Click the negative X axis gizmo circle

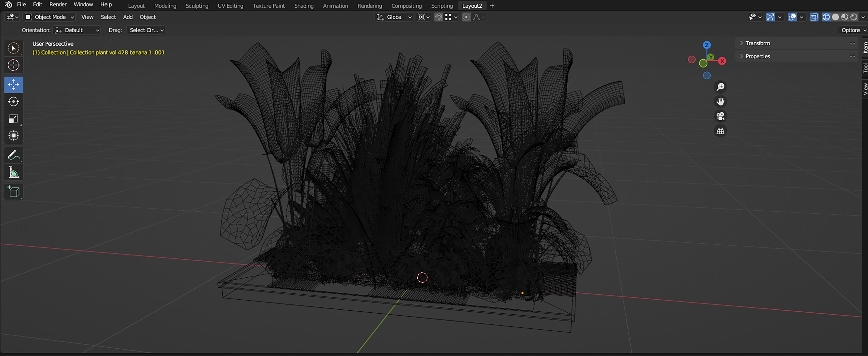[692, 60]
